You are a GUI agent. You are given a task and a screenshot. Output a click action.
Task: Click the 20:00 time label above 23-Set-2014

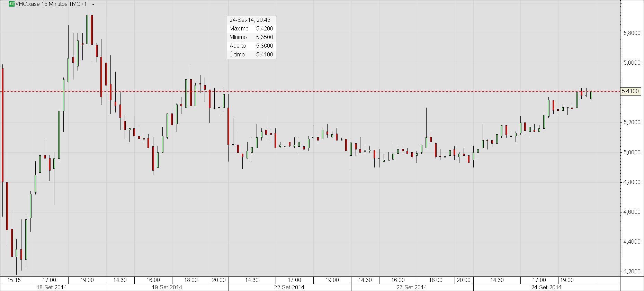tap(464, 280)
